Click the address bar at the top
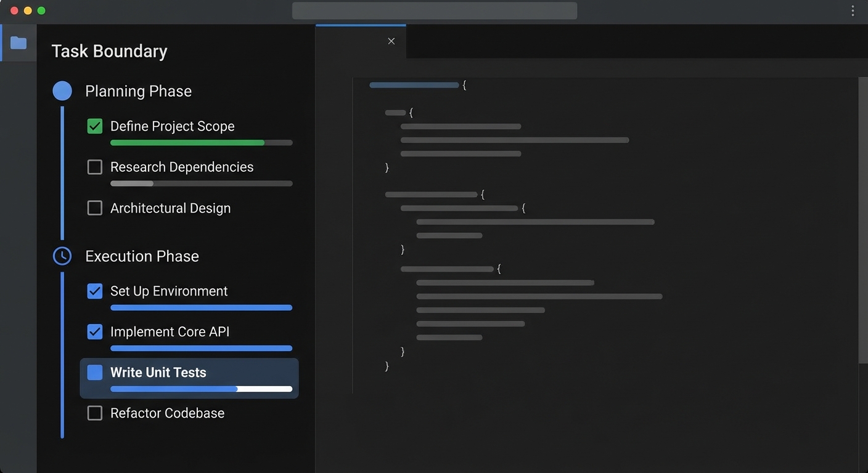The height and width of the screenshot is (473, 868). click(434, 11)
